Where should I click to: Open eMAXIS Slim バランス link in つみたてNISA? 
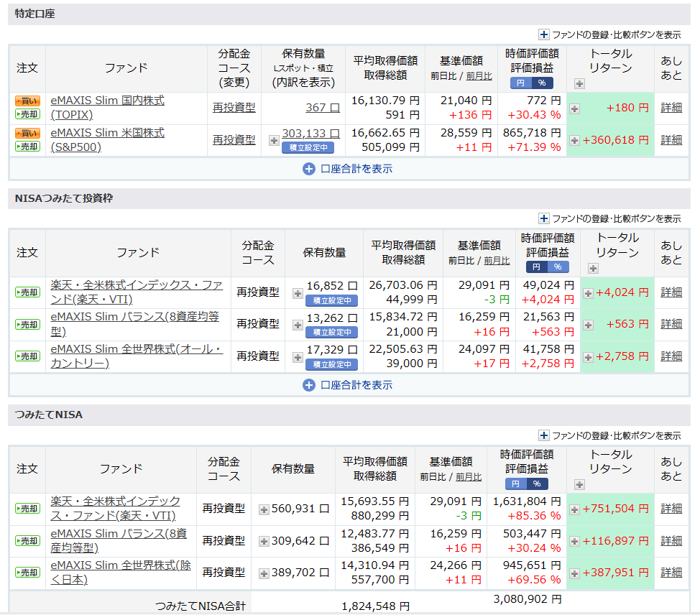[x=119, y=540]
